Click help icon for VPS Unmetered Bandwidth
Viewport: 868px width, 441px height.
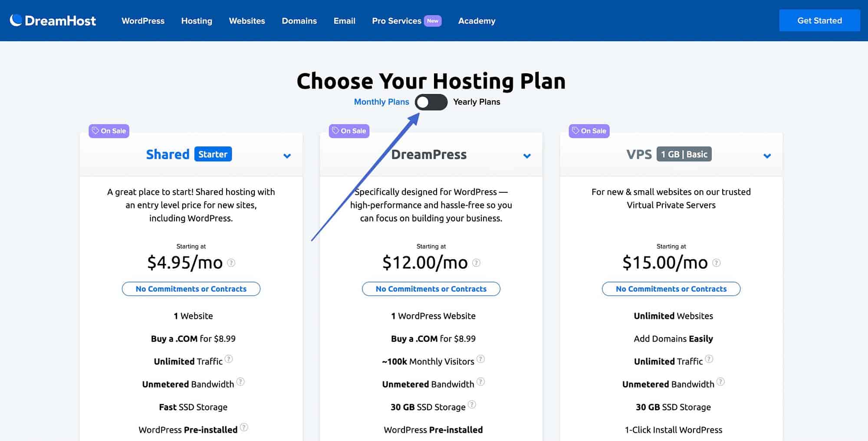coord(720,382)
